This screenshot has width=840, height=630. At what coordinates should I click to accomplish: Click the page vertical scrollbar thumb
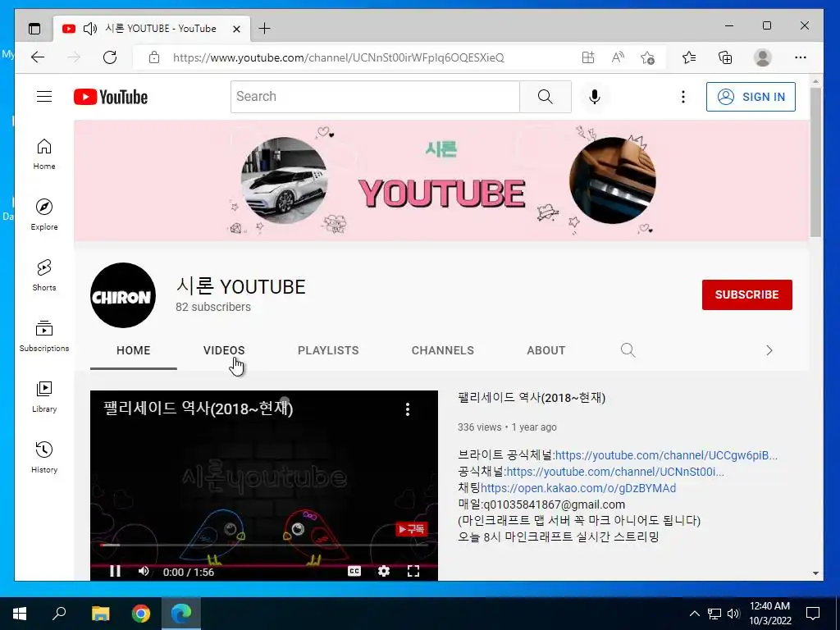tap(815, 162)
